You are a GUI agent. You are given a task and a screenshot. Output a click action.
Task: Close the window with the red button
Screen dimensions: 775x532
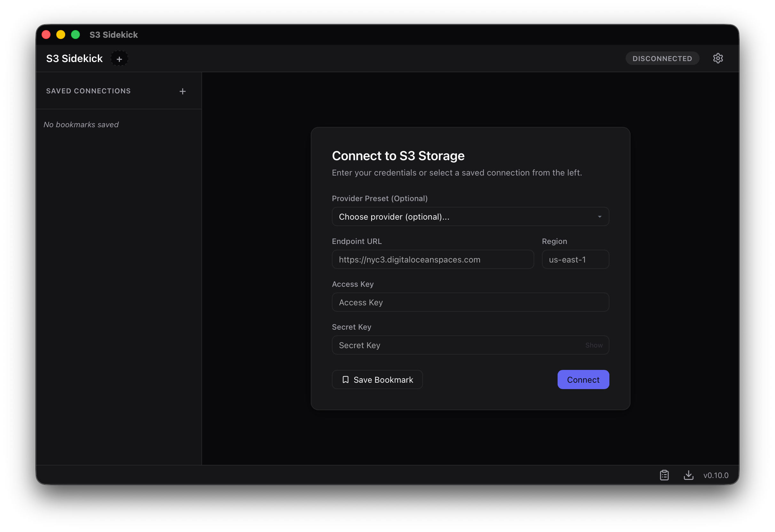click(x=46, y=35)
